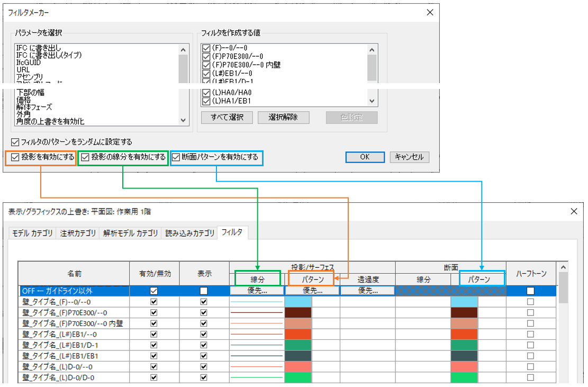Screen dimensions: 588x387
Task: Toggle ハーフトーン for 壁_タイプ名_(F)P70E300/--0
Action: click(530, 312)
